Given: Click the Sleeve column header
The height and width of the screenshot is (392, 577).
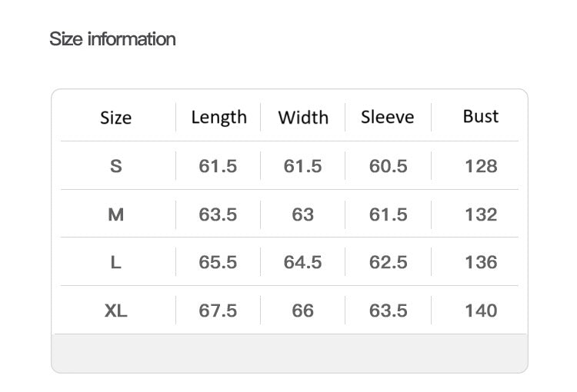Looking at the screenshot, I should pos(387,117).
